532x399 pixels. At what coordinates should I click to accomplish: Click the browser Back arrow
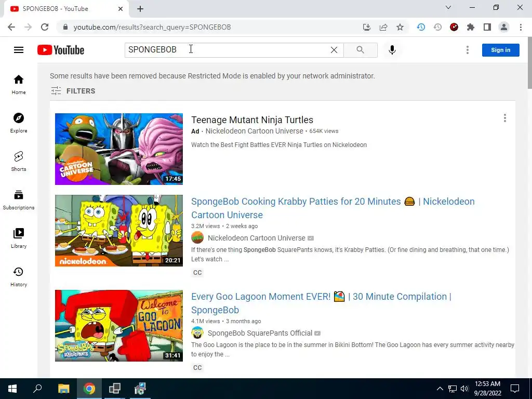coord(11,27)
